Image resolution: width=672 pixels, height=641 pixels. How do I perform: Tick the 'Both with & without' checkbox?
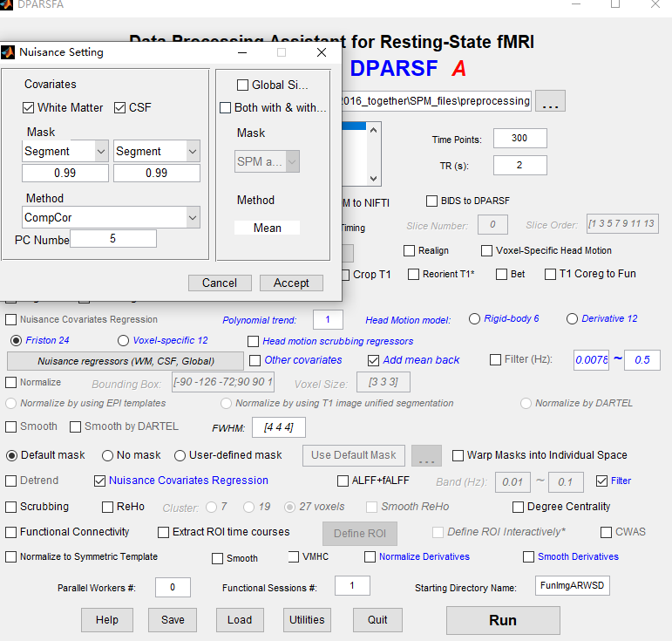tap(225, 107)
